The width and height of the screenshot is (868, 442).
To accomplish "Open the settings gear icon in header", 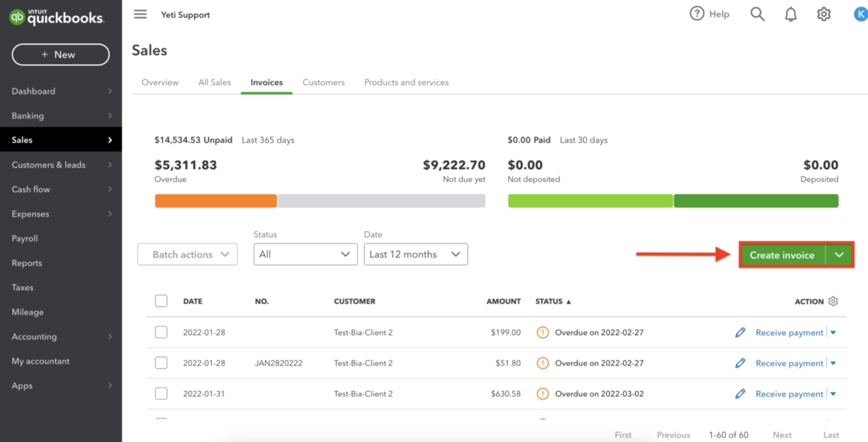I will (x=823, y=14).
